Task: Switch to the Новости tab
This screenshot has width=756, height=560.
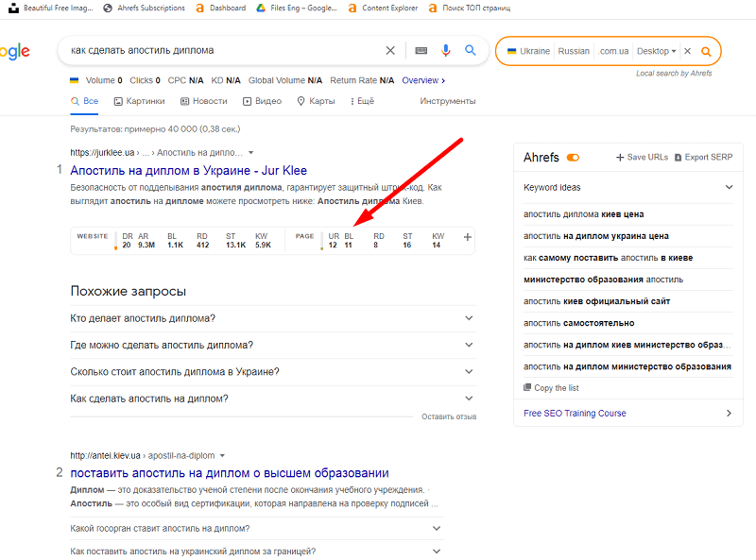Action: coord(203,101)
